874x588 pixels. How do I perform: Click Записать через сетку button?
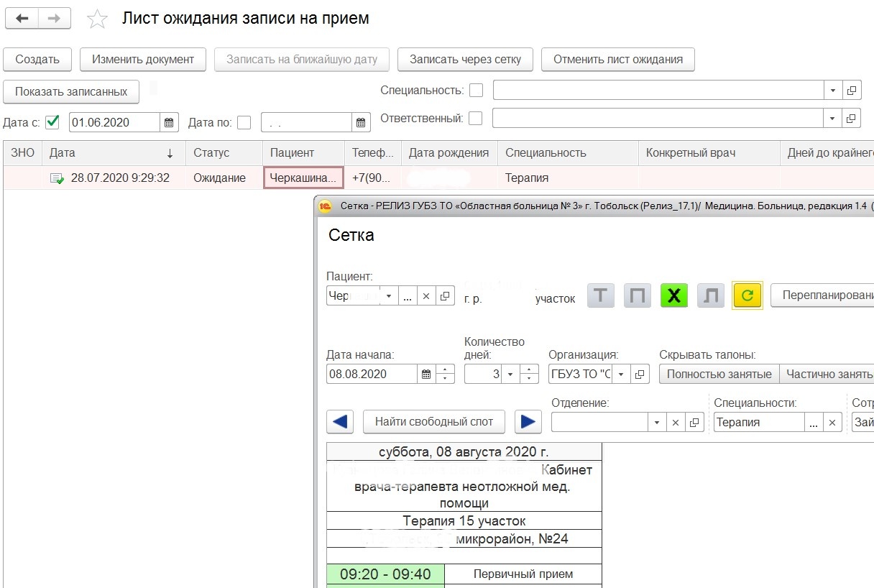point(464,60)
